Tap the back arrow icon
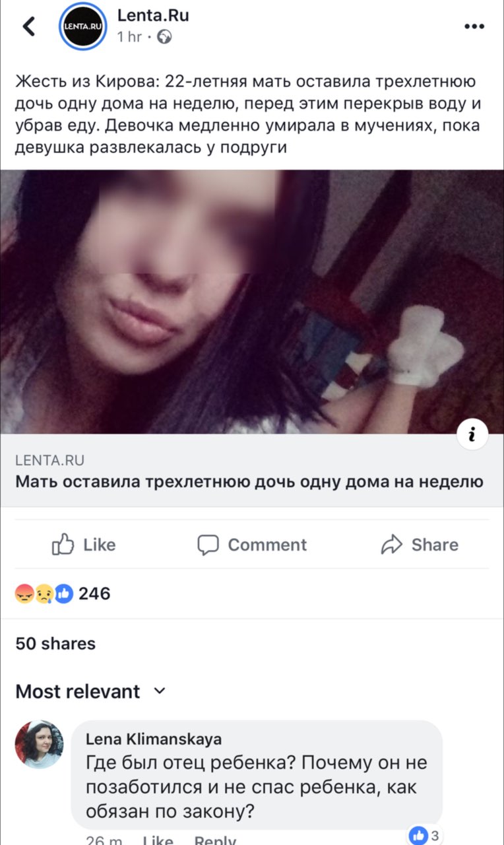The height and width of the screenshot is (845, 504). click(29, 26)
